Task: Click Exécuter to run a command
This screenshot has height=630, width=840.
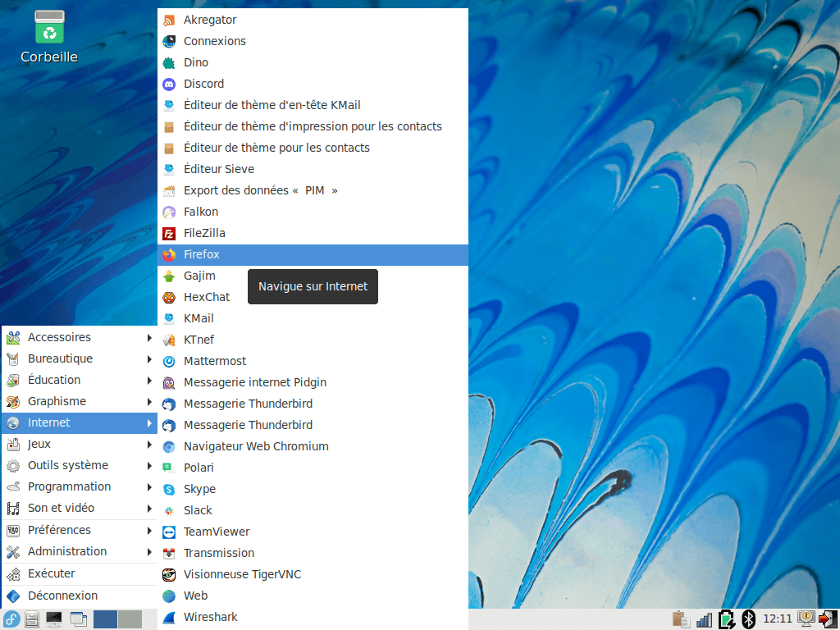Action: 80,573
